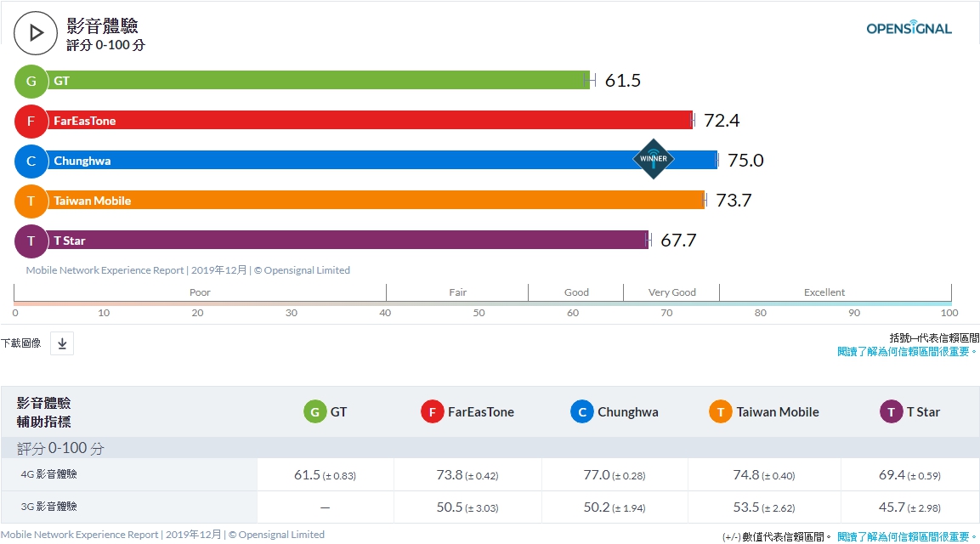Click the Opensignal logo
The height and width of the screenshot is (544, 980).
pyautogui.click(x=909, y=27)
